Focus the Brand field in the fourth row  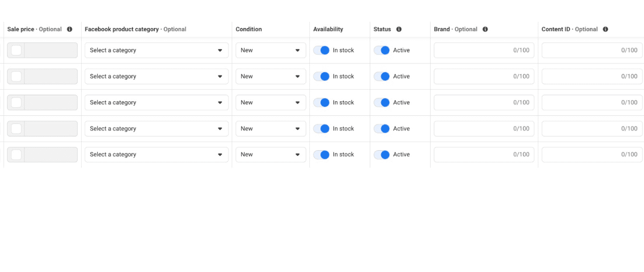coord(484,129)
